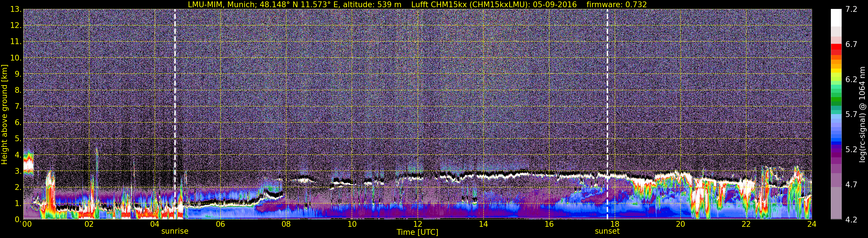Click the time axis tick label '04'
Viewport: 868px width, 238px height.
(155, 224)
